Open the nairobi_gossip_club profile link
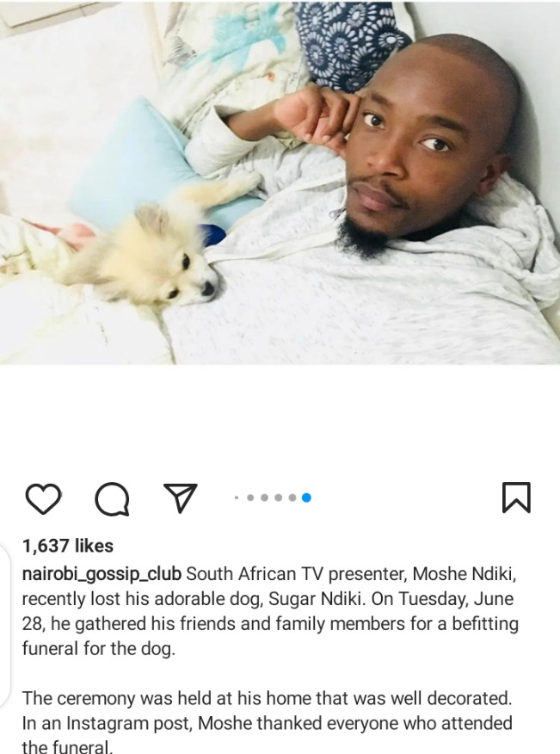Viewport: 560px width, 754px height. [x=102, y=573]
